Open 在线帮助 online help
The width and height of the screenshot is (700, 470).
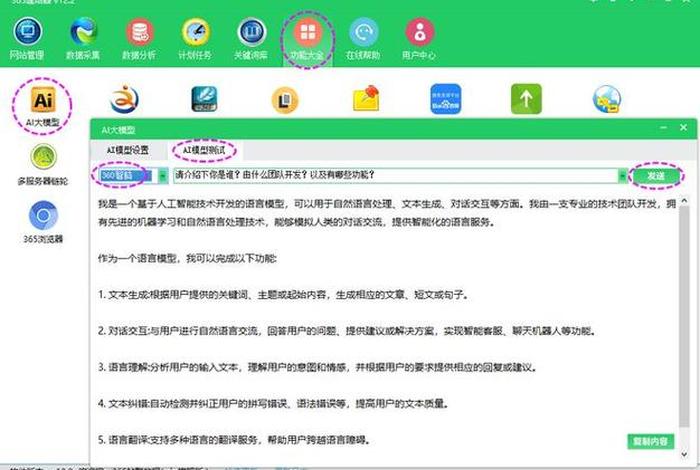363,39
